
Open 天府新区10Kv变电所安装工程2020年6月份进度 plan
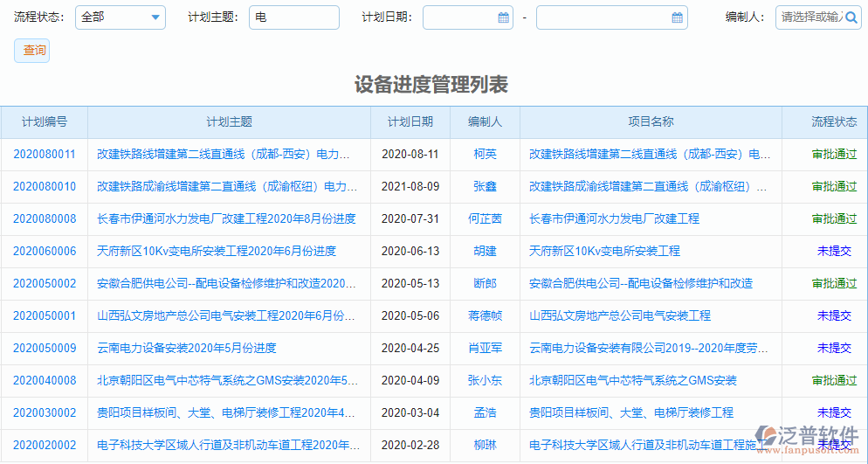pos(217,251)
